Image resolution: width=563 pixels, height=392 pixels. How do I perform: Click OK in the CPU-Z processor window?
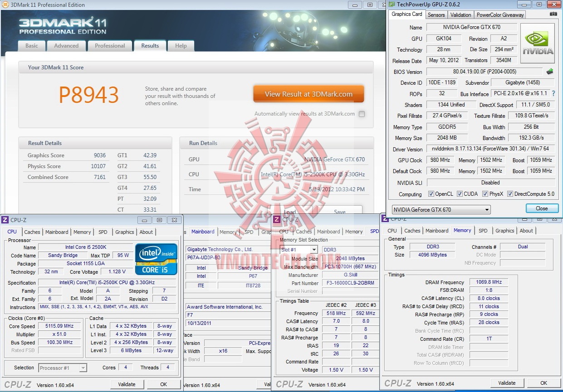(x=164, y=384)
